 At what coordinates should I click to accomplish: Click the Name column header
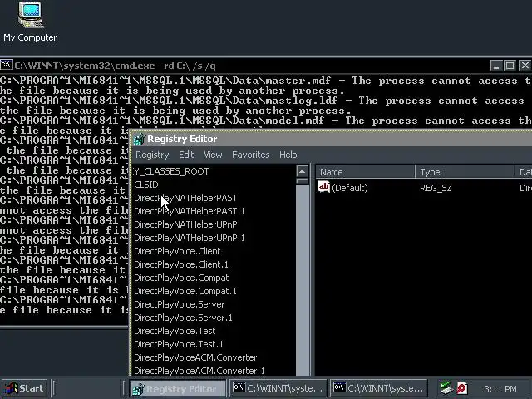click(x=365, y=172)
